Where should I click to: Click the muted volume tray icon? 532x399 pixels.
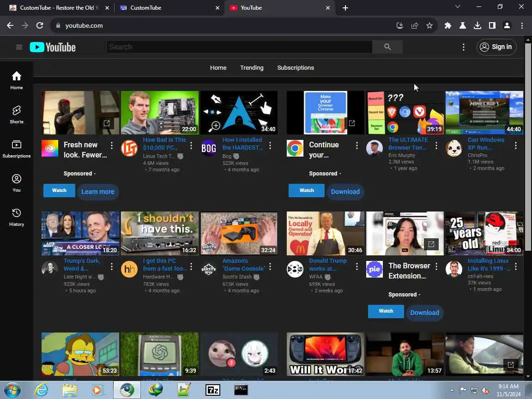485,391
